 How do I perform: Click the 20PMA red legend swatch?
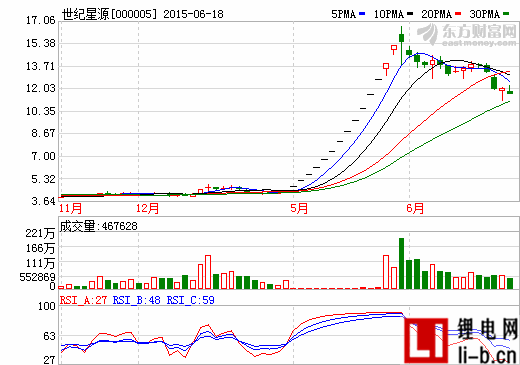coord(458,14)
